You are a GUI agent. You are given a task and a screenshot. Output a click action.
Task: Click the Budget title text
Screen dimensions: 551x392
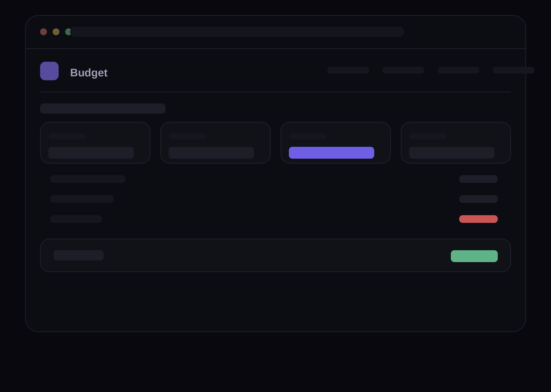click(89, 73)
